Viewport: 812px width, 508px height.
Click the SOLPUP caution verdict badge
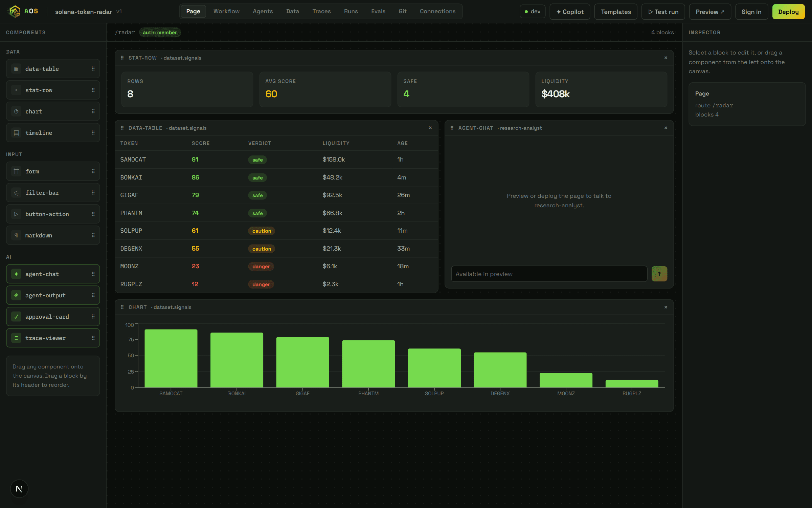262,231
